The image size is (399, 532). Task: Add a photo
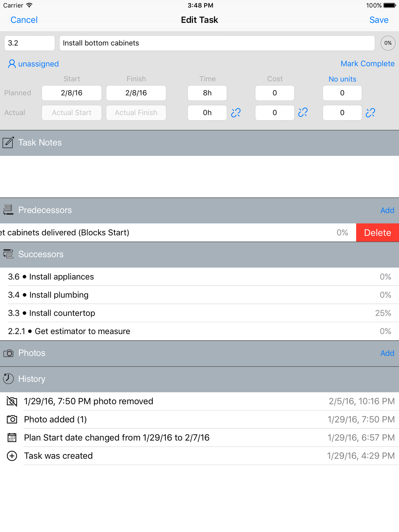387,353
